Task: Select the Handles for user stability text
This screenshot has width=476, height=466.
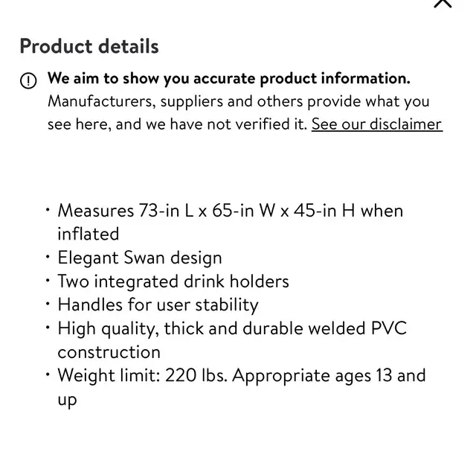Action: [158, 304]
